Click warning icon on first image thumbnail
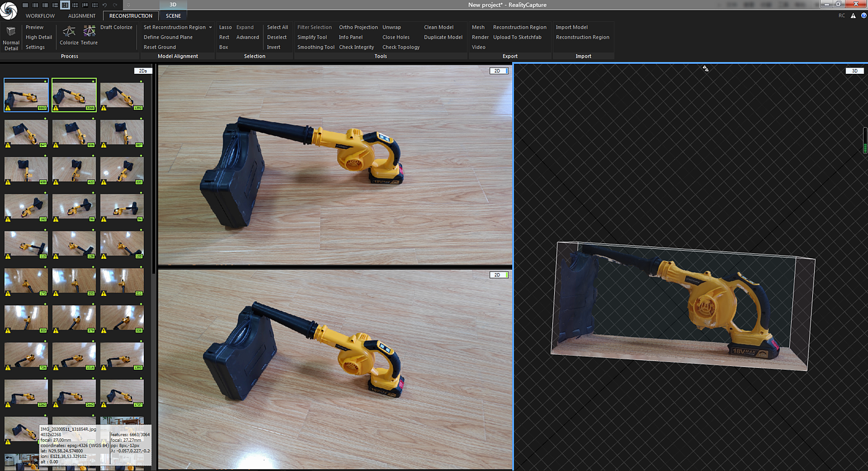 8,108
